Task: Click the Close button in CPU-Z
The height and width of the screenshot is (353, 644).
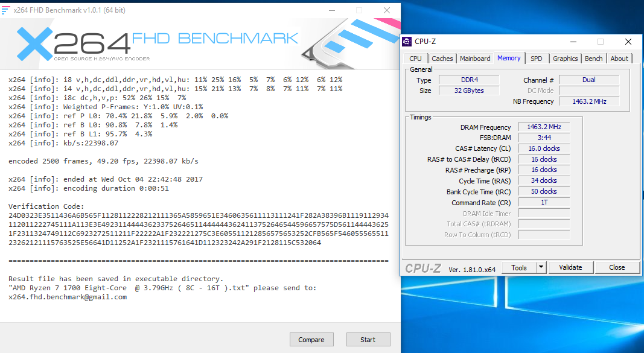Action: 617,268
